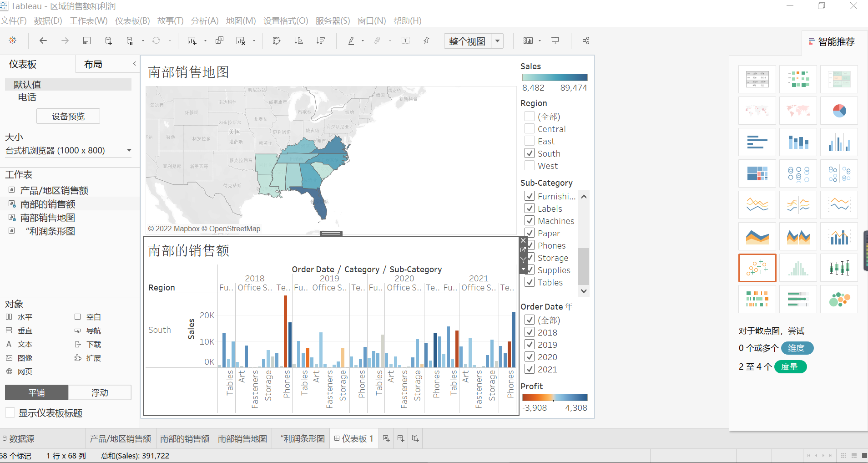Screen dimensions: 868x463
Task: Open the 分析(A) menu
Action: [205, 20]
